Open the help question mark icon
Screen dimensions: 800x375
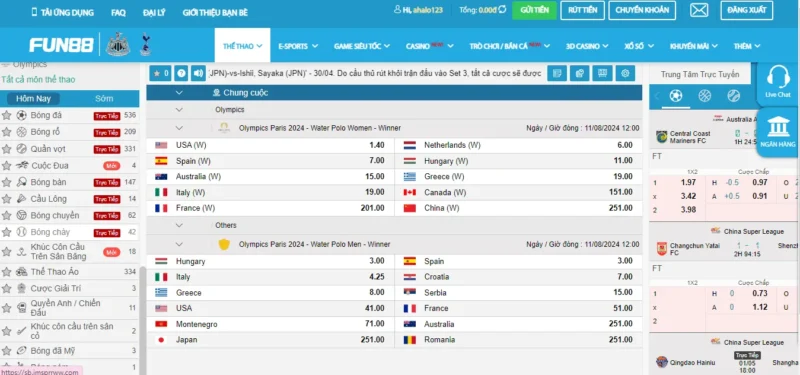point(181,73)
